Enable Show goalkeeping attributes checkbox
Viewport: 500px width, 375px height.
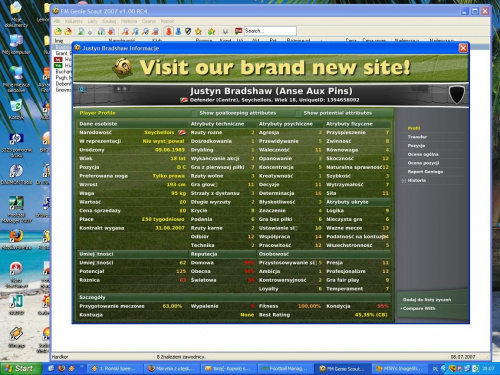pos(194,113)
